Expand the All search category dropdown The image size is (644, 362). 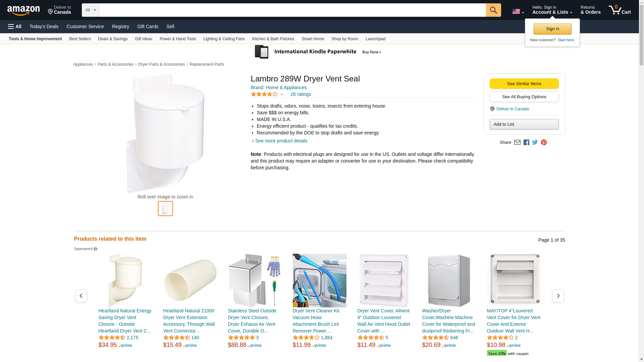coord(91,10)
